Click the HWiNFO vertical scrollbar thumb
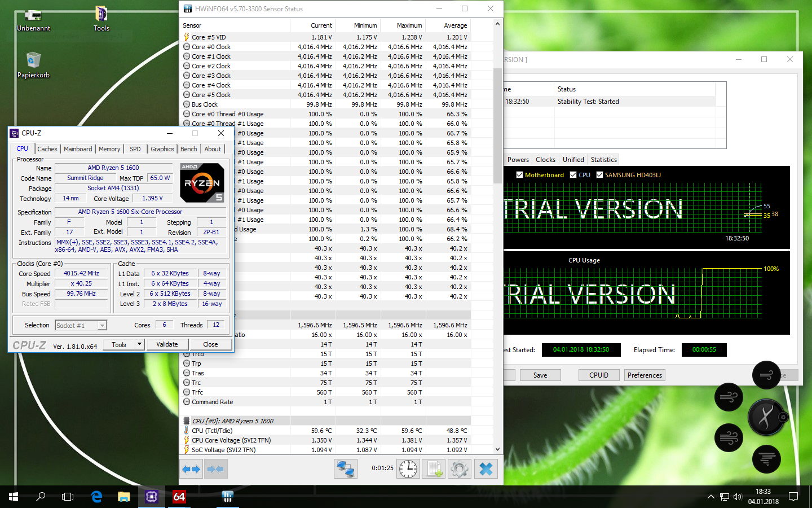 (497, 125)
